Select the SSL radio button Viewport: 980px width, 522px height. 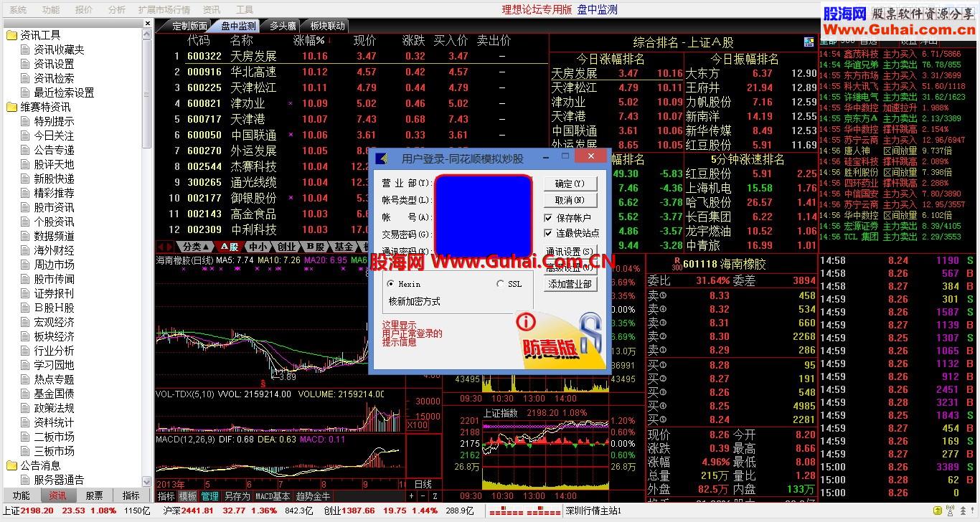coord(500,284)
